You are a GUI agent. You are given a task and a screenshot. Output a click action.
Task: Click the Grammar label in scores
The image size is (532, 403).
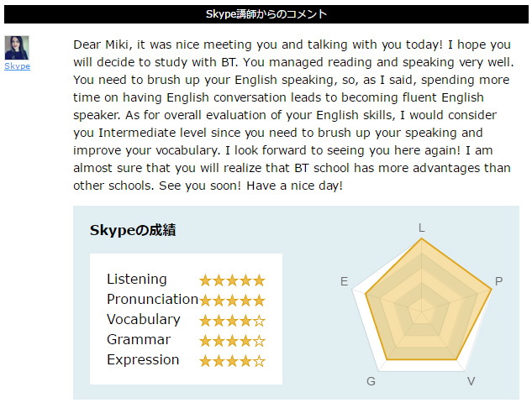point(139,340)
